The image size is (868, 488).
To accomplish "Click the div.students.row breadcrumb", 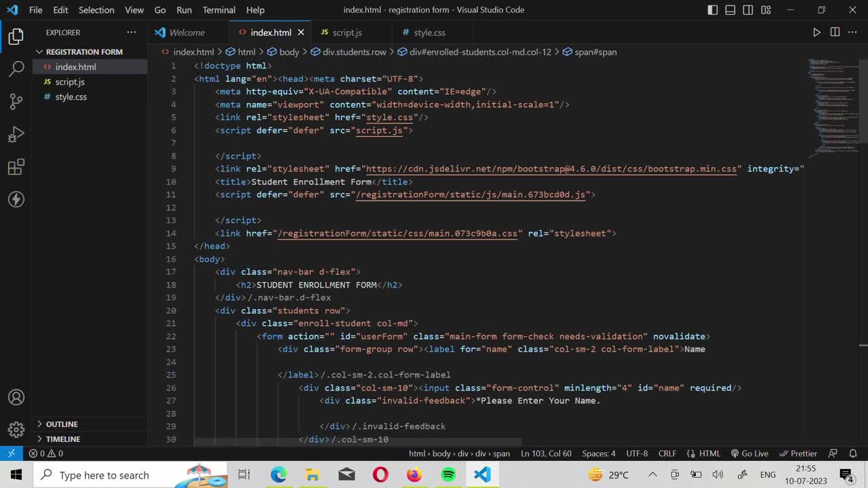I will 349,52.
